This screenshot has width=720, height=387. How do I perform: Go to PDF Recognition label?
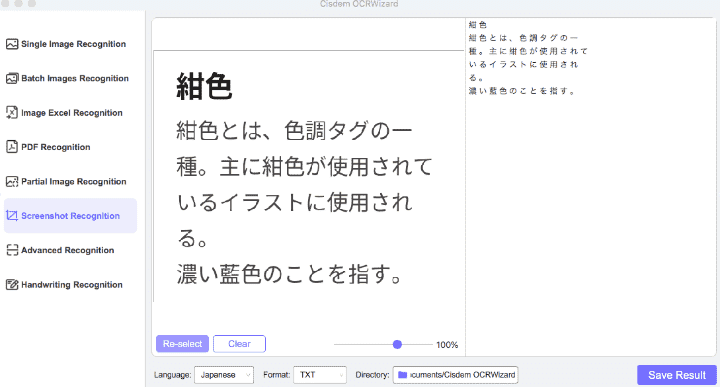[56, 147]
